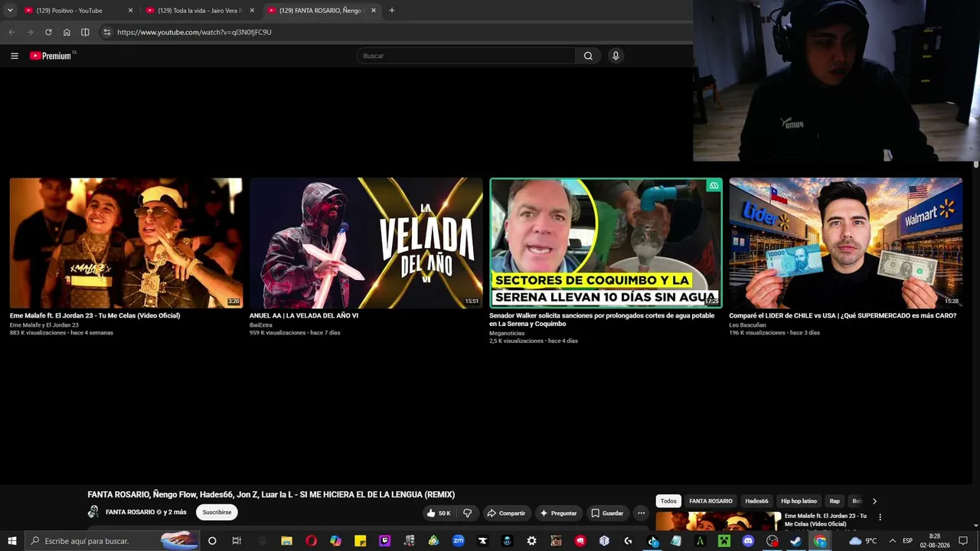The width and height of the screenshot is (980, 551).
Task: Open the Preguntar AI button
Action: click(558, 513)
